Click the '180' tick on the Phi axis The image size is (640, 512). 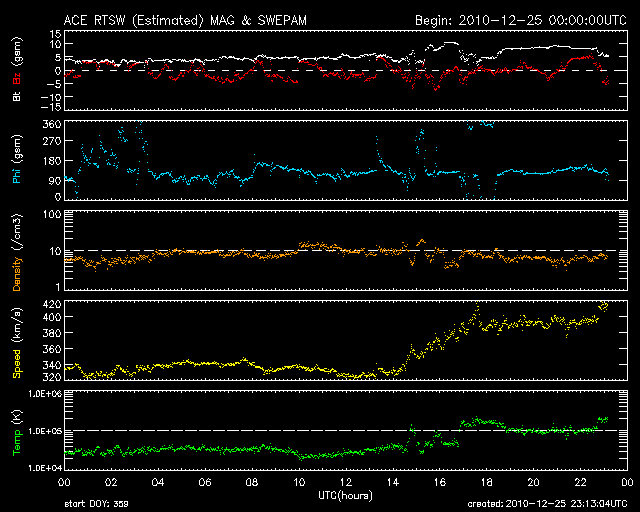(52, 161)
